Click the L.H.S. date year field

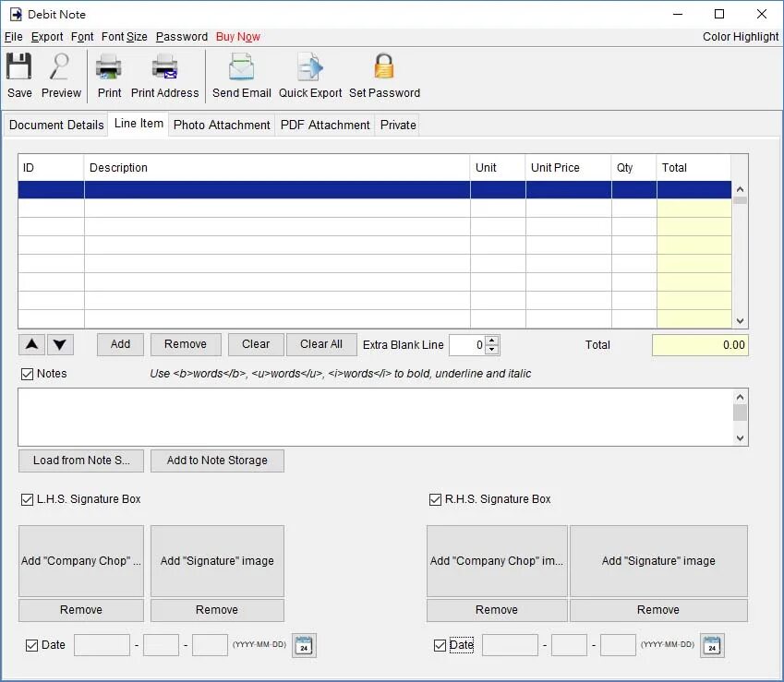pos(102,645)
